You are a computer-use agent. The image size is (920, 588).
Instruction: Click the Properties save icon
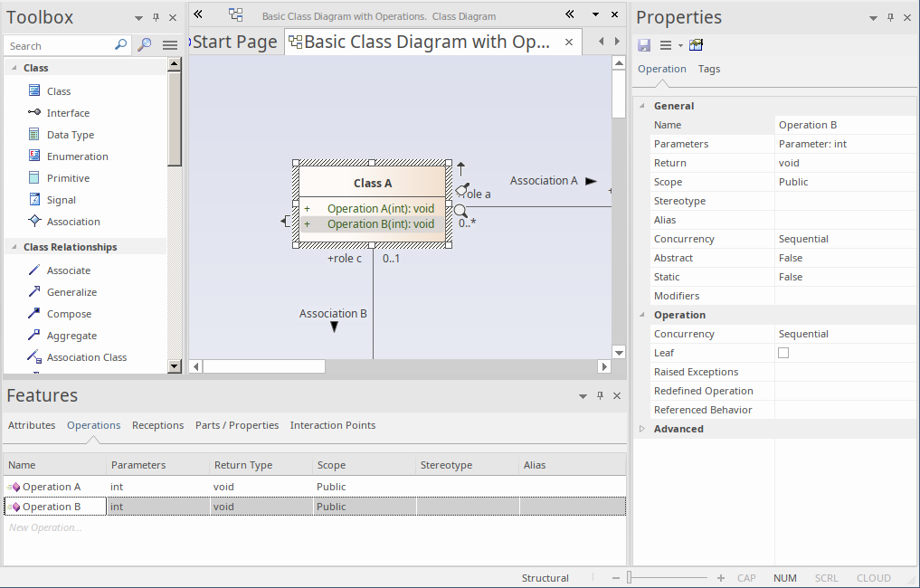pos(644,45)
